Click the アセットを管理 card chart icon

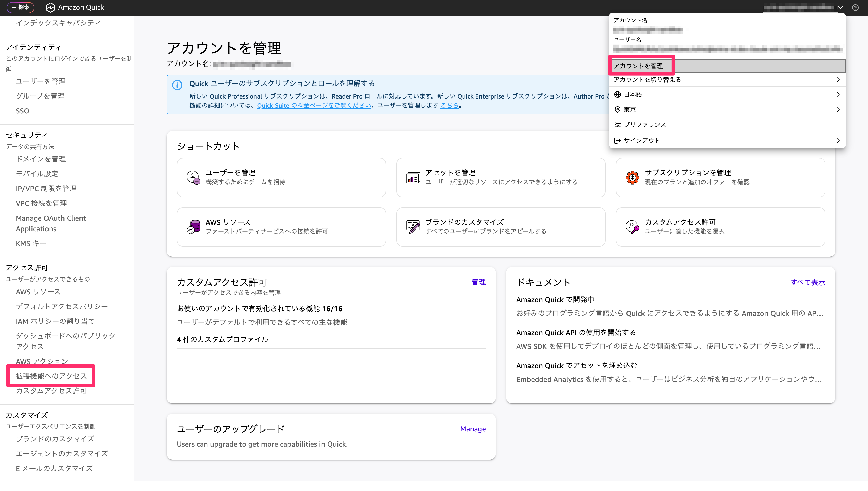pos(413,177)
